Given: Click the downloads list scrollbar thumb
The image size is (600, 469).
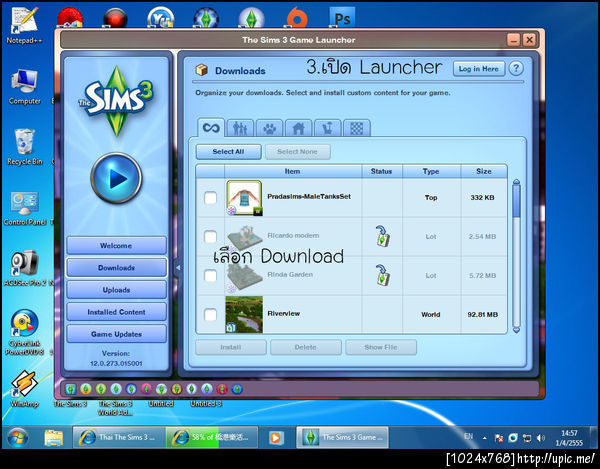Looking at the screenshot, I should point(516,201).
